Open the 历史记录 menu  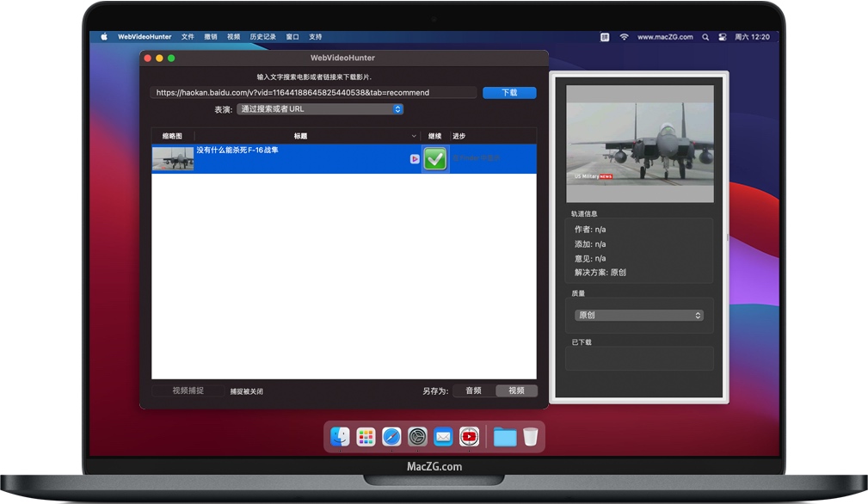[262, 36]
